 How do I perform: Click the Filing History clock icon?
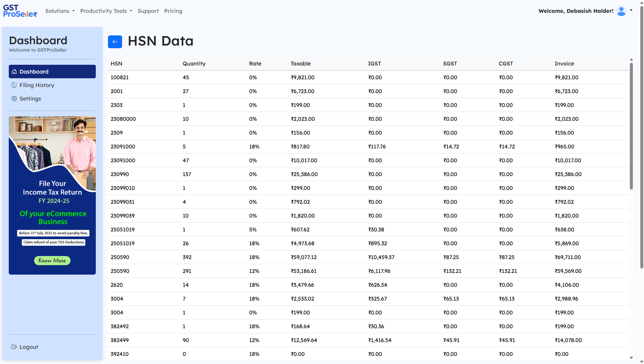(x=14, y=85)
